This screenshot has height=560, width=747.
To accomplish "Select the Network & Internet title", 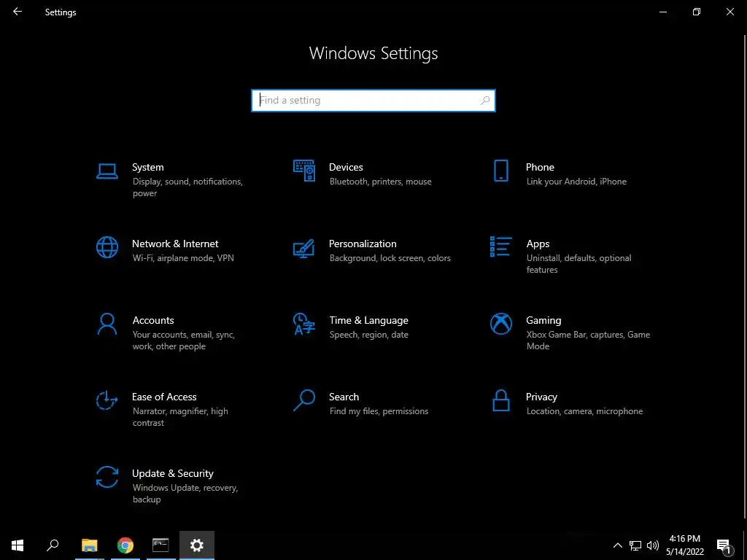I will click(x=175, y=244).
